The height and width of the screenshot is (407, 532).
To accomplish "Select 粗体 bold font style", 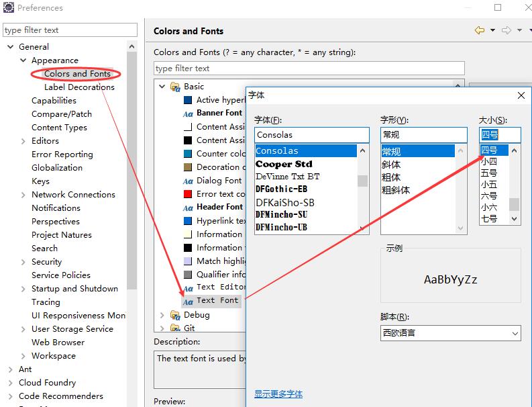I will tap(391, 177).
